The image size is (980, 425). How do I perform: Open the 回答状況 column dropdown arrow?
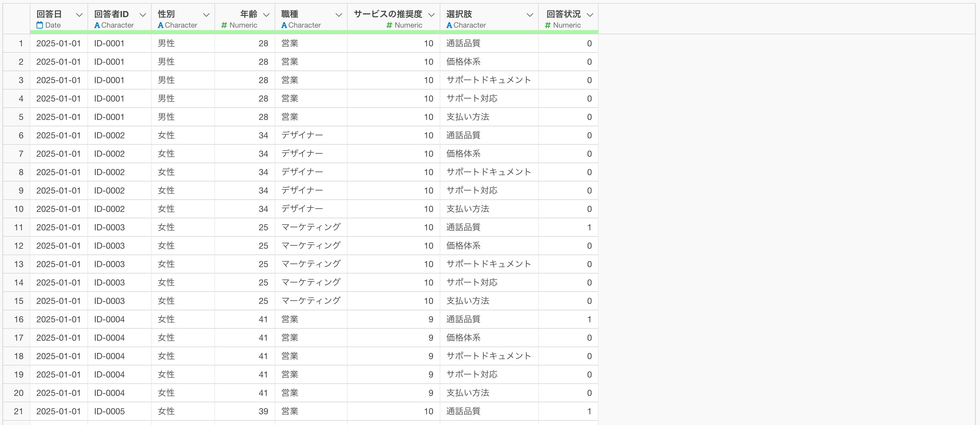pos(590,15)
